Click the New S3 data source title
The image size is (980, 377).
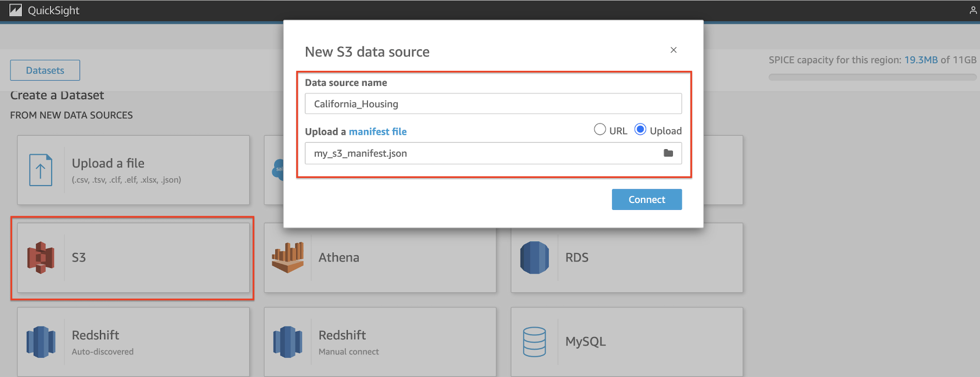[x=368, y=52]
